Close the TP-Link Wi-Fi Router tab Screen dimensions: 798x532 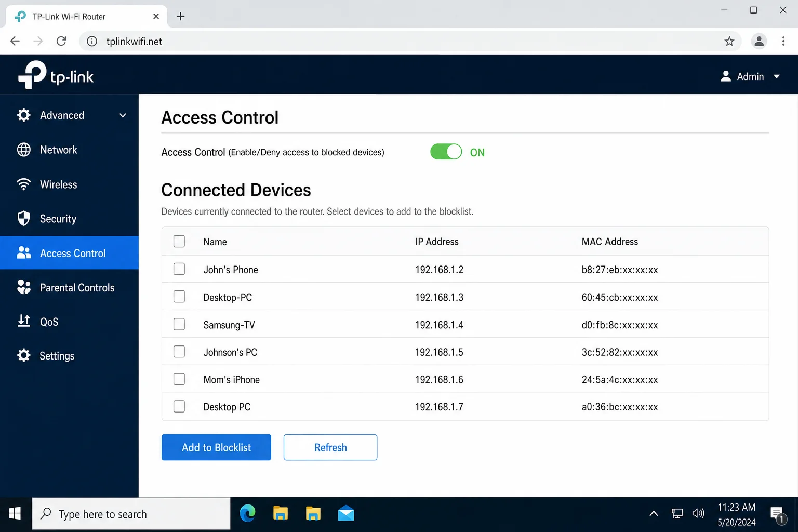(x=156, y=16)
